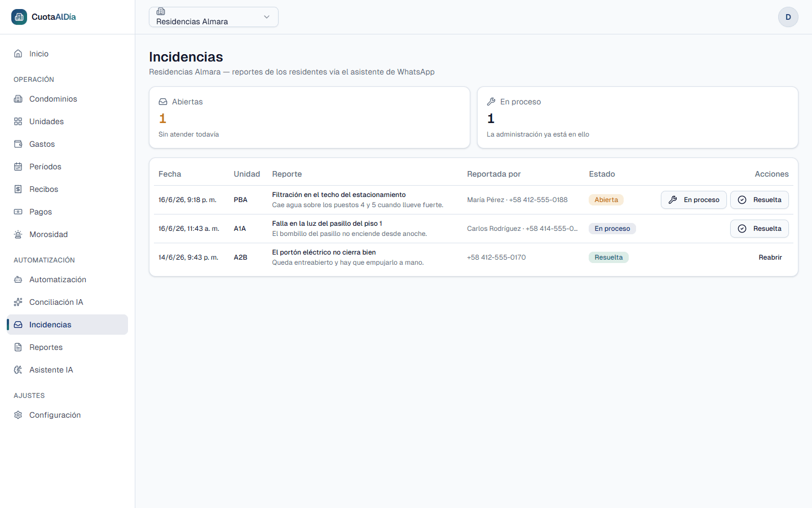Screen dimensions: 812x508
Task: Click the Pagos banknote icon
Action: click(x=18, y=212)
